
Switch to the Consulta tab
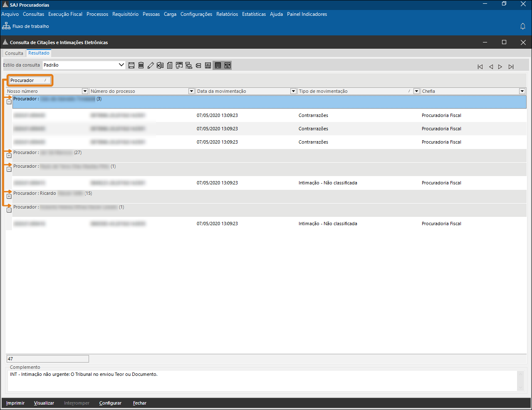coord(14,53)
